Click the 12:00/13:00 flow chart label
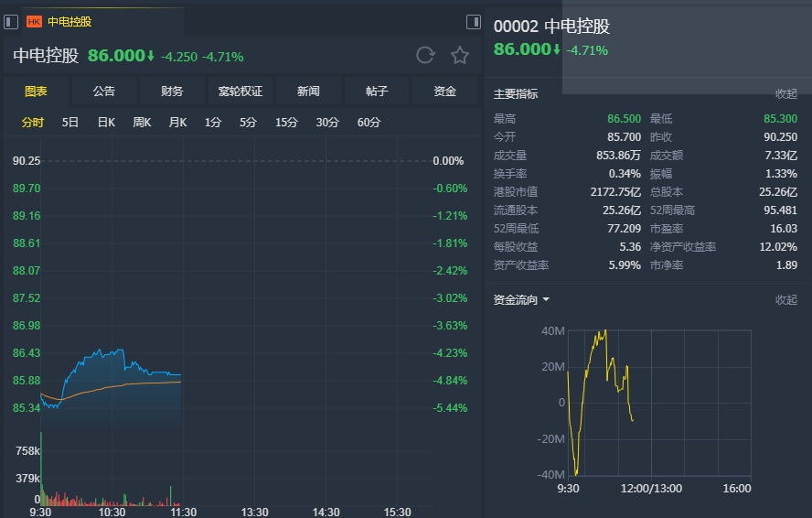 (651, 488)
